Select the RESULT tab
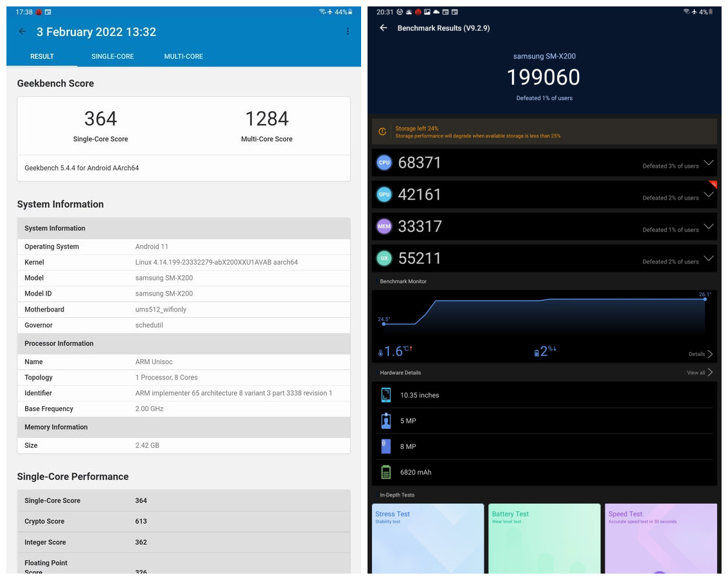 42,57
